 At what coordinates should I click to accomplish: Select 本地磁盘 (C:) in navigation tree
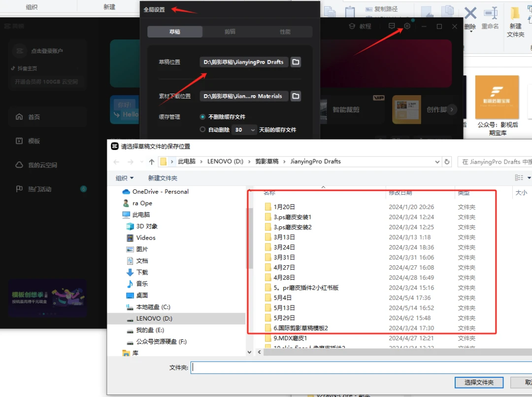point(148,307)
